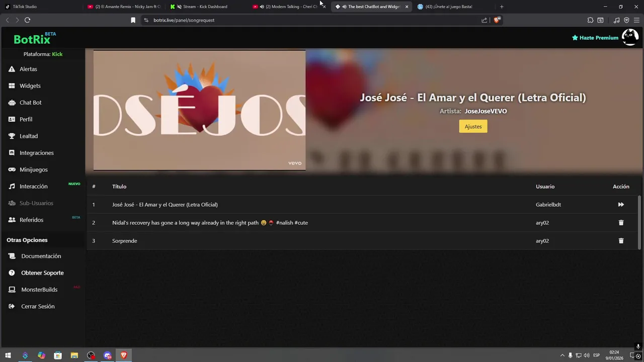Select Lealtad in the sidebar
Image resolution: width=644 pixels, height=362 pixels.
click(x=28, y=136)
